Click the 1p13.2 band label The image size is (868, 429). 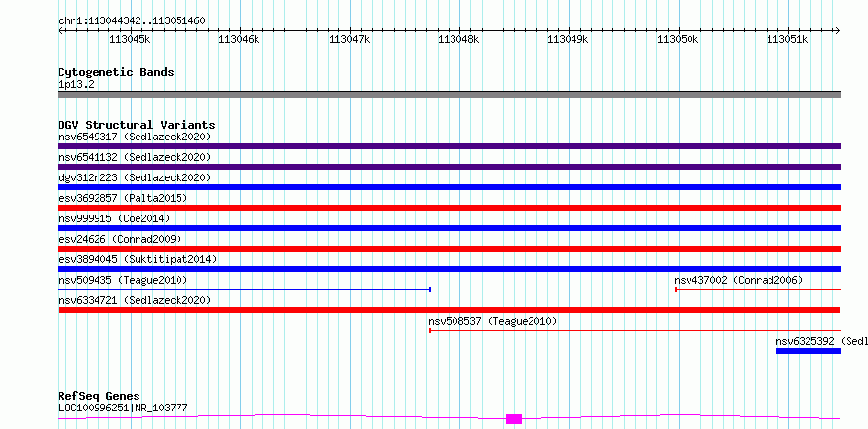click(x=76, y=84)
